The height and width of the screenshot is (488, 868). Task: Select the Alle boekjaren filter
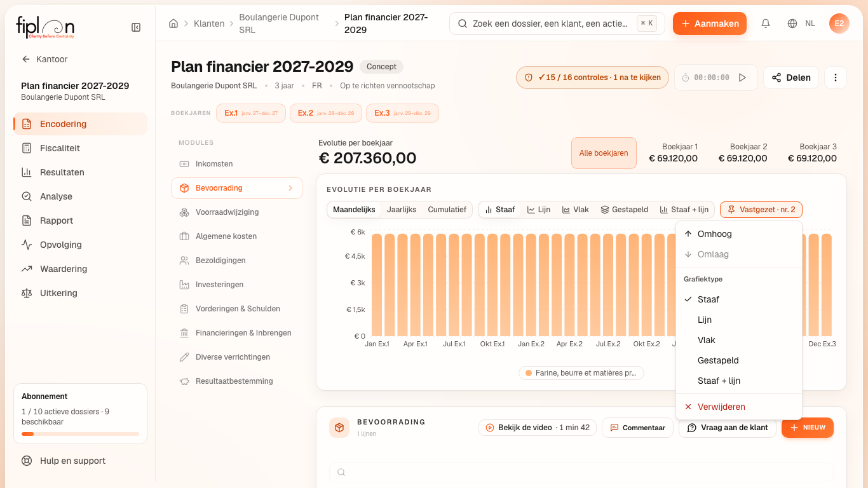coord(604,153)
